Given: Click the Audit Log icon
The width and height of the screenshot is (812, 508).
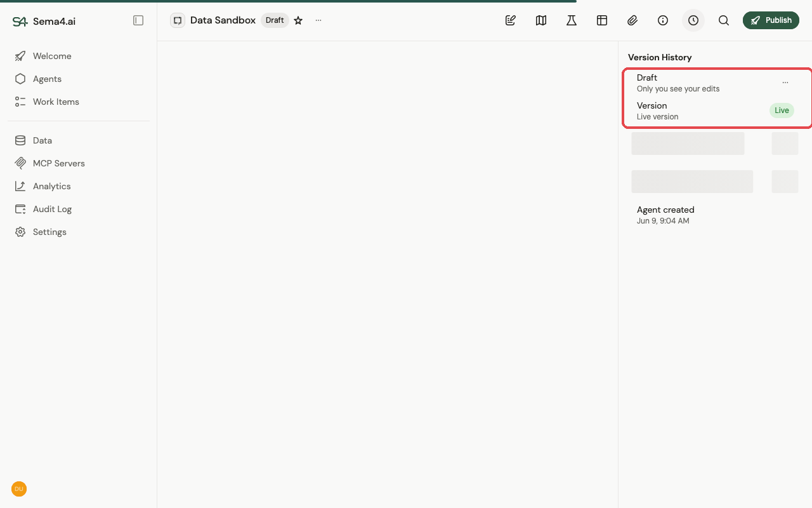Looking at the screenshot, I should pos(20,209).
